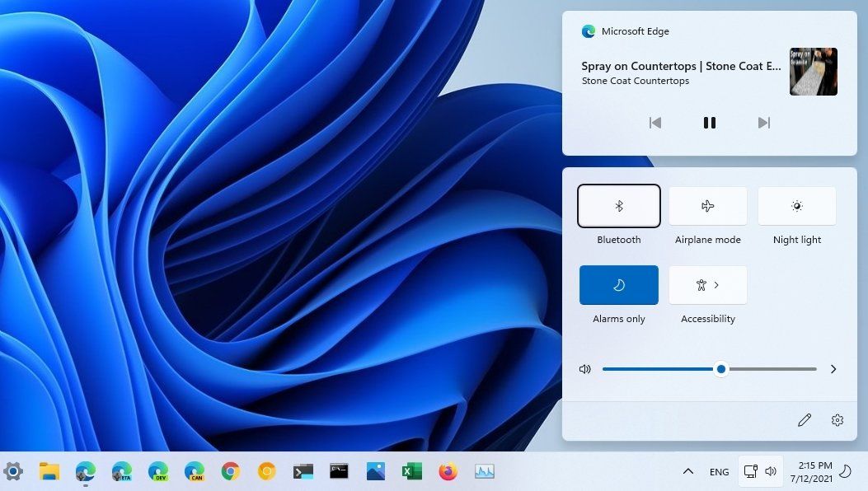Open Firefox from the taskbar
This screenshot has height=491, width=868.
(448, 471)
